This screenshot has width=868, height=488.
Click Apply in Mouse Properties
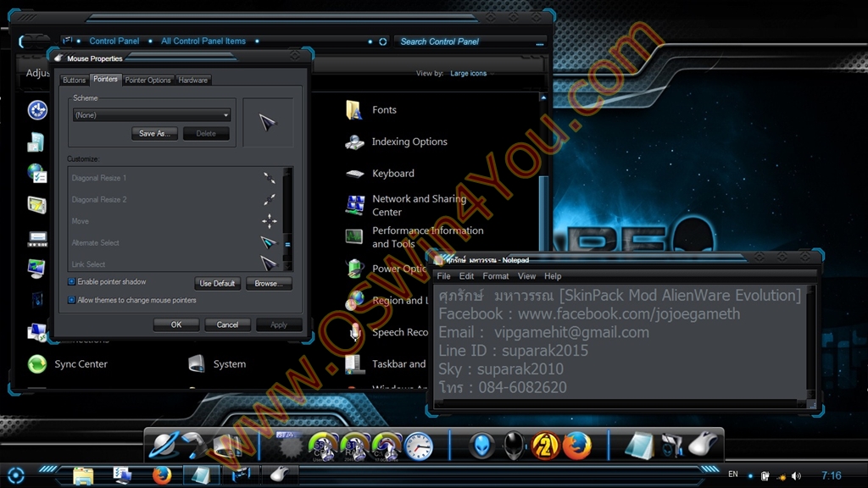click(278, 324)
